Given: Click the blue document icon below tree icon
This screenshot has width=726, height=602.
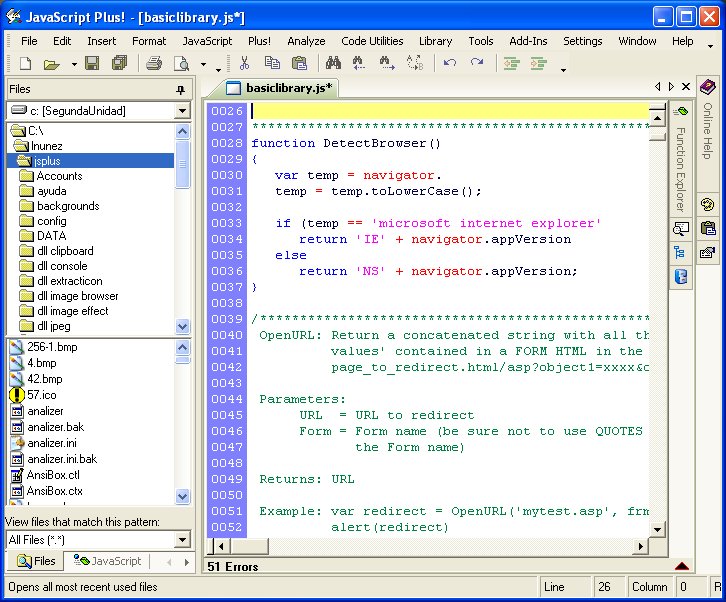Looking at the screenshot, I should [681, 276].
